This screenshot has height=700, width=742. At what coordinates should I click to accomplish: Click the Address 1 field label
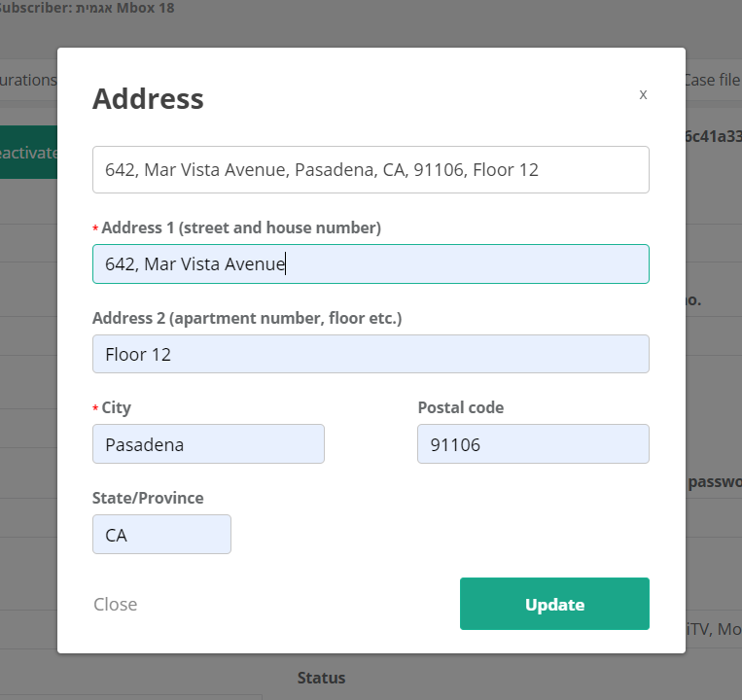[x=241, y=227]
